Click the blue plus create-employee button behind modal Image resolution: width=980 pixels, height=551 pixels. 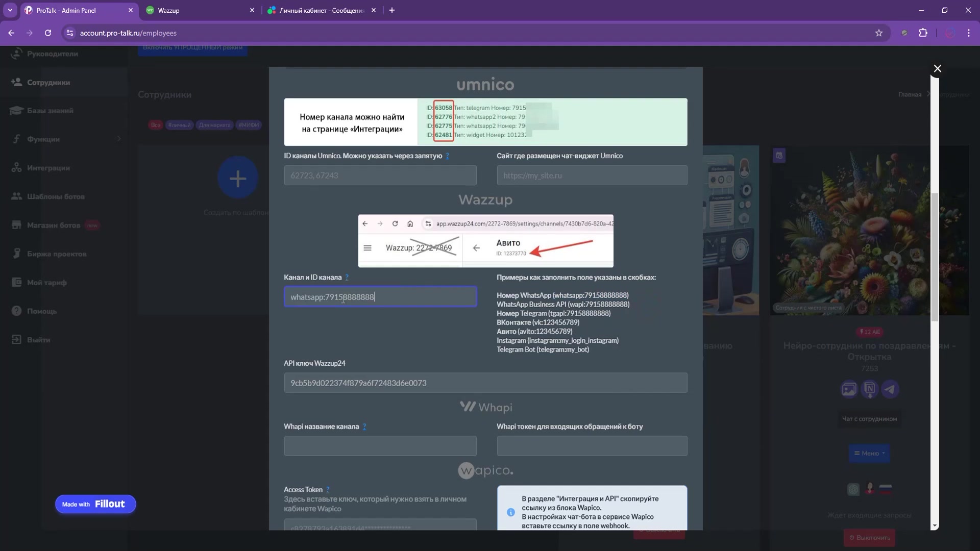tap(238, 178)
